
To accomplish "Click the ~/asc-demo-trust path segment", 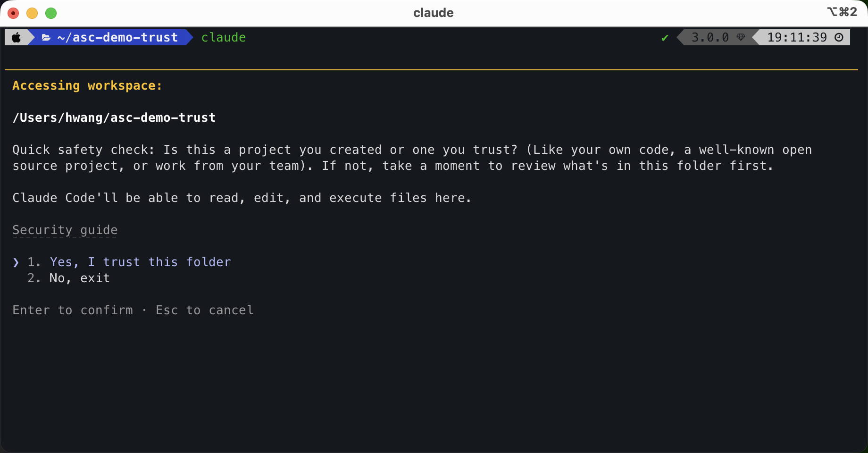I will point(117,37).
